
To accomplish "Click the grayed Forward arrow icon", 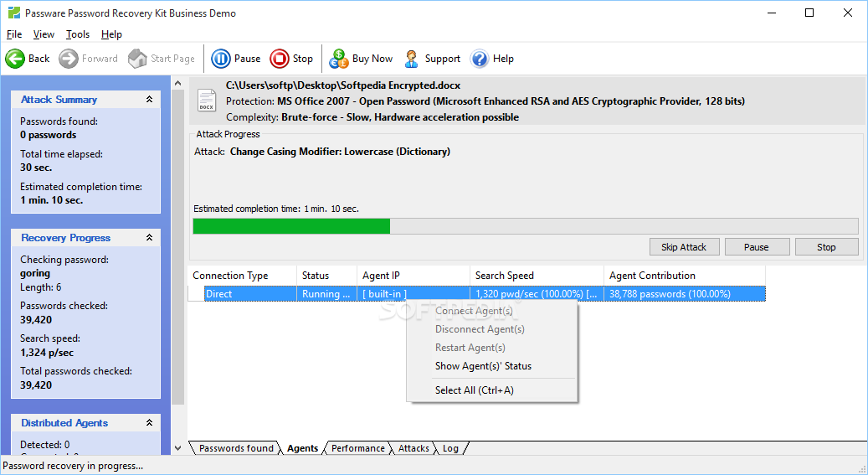I will click(69, 59).
